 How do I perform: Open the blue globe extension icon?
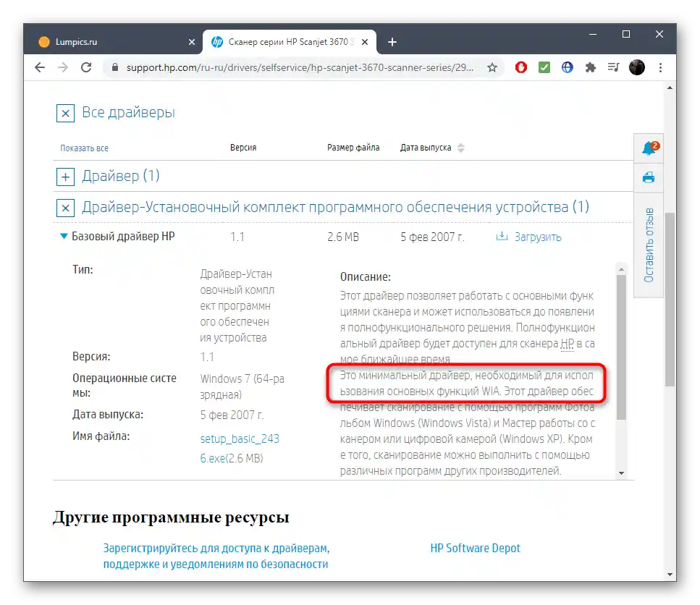coord(568,67)
